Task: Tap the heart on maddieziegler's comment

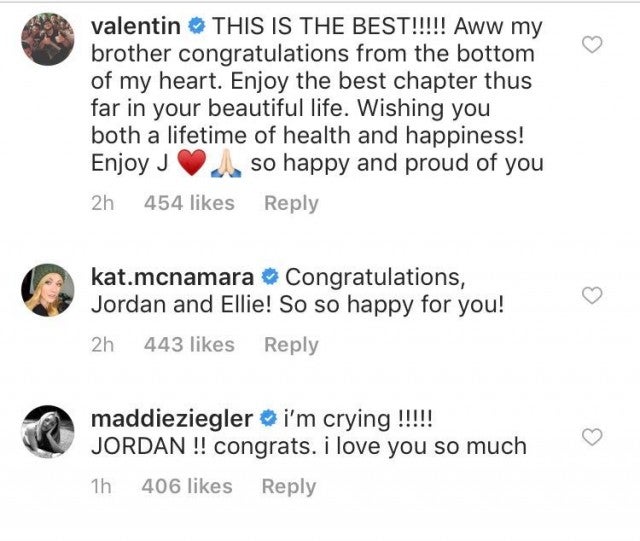Action: (592, 437)
